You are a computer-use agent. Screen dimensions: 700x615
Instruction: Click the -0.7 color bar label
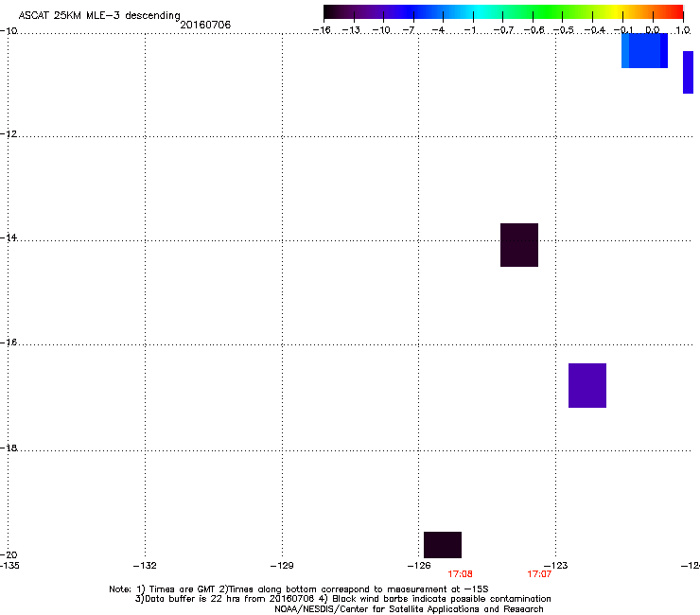point(503,30)
